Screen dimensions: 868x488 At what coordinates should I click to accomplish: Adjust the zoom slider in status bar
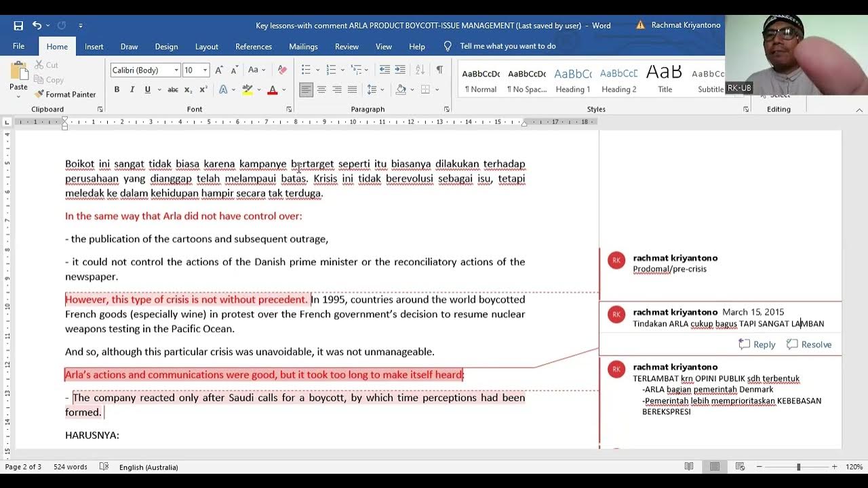pyautogui.click(x=798, y=467)
